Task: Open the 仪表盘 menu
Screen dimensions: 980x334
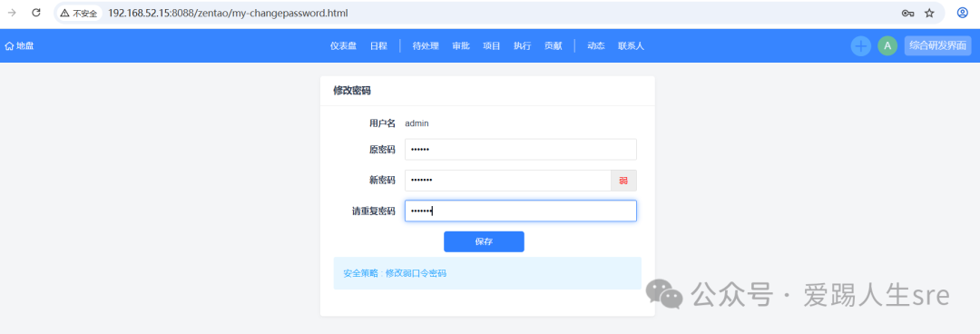Action: (343, 45)
